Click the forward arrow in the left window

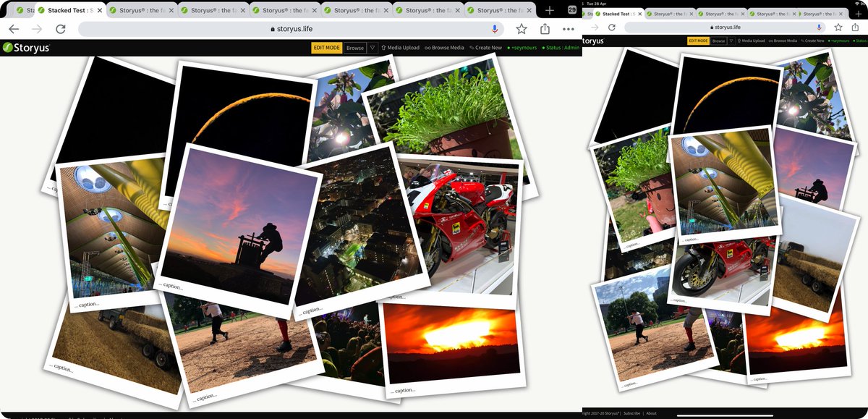(x=37, y=29)
